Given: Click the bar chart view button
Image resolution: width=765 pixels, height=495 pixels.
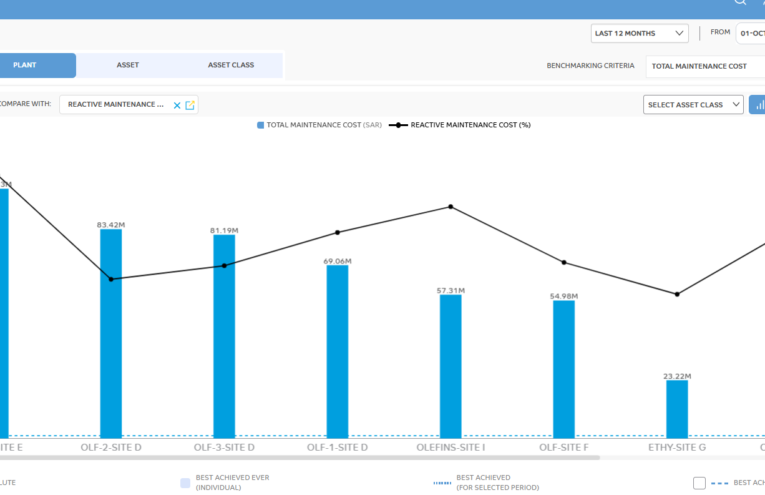Looking at the screenshot, I should [758, 105].
